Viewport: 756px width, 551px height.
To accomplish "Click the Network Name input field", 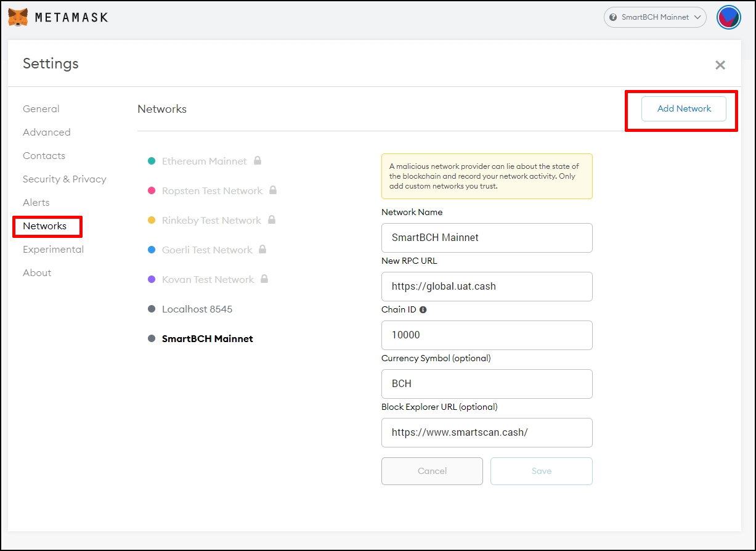I will [x=487, y=238].
